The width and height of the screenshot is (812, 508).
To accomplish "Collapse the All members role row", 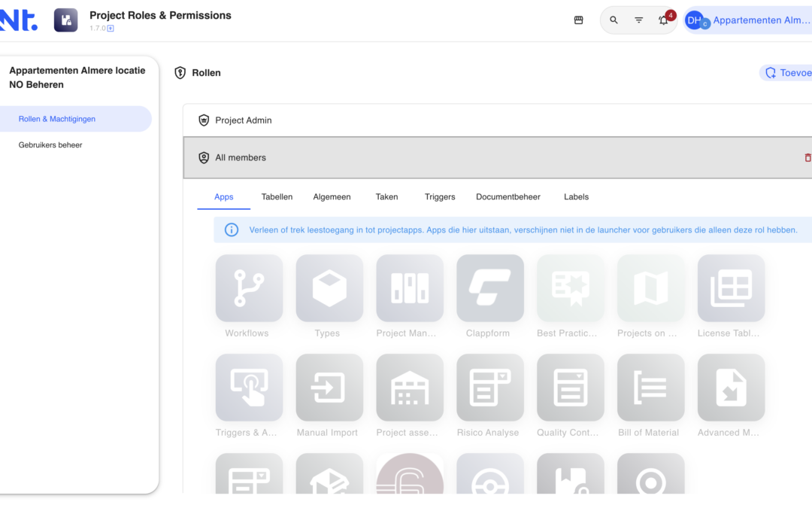I will point(497,157).
